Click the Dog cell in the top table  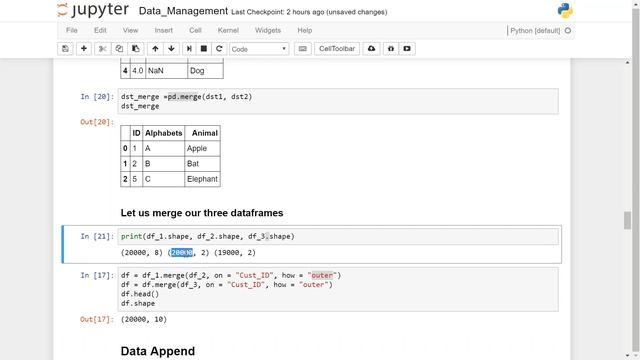tap(205, 71)
